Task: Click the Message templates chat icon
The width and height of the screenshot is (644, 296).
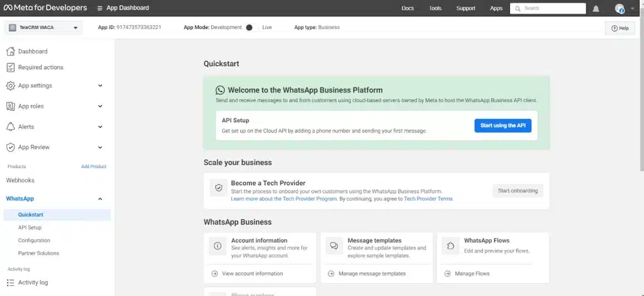Action: [x=334, y=246]
